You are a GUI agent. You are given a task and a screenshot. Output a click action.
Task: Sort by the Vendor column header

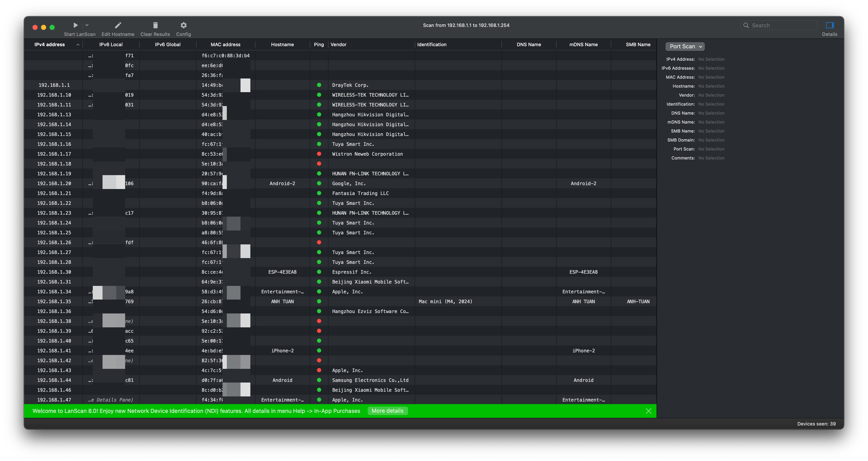(x=338, y=44)
